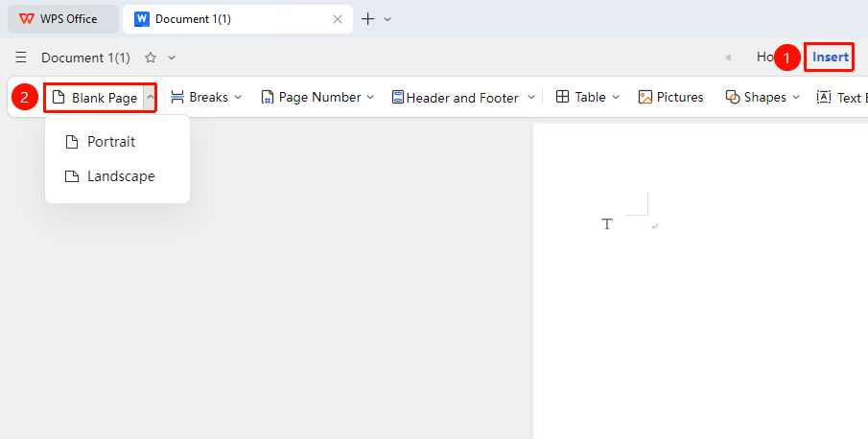Click the Text Box icon

coord(824,98)
